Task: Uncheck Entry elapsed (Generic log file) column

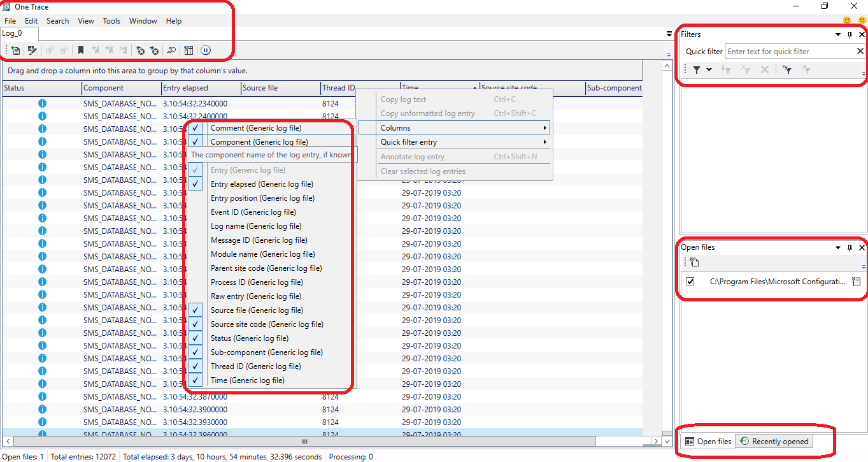Action: click(x=196, y=184)
